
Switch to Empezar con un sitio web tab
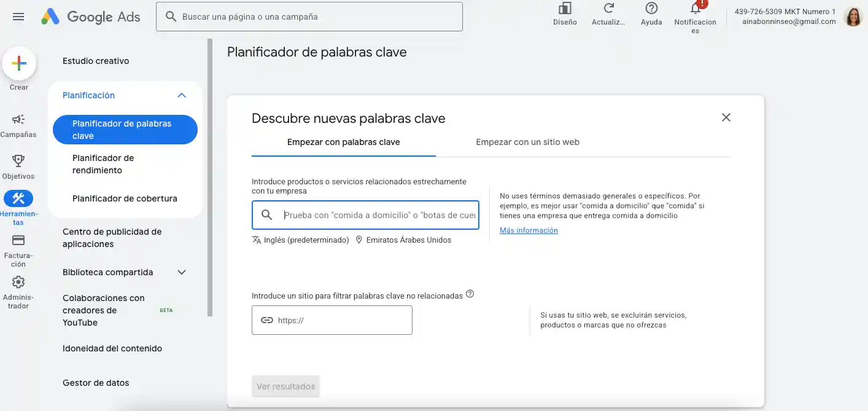pos(528,142)
